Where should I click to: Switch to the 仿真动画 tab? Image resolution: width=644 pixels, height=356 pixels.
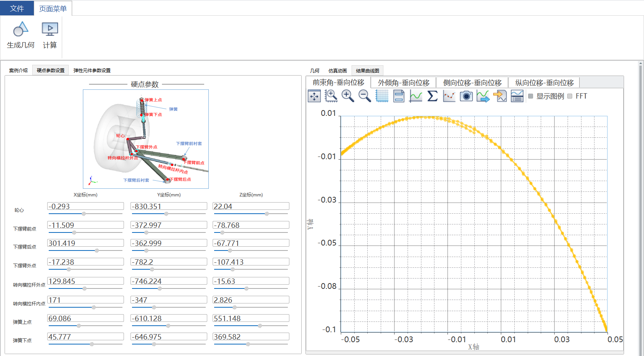click(338, 71)
